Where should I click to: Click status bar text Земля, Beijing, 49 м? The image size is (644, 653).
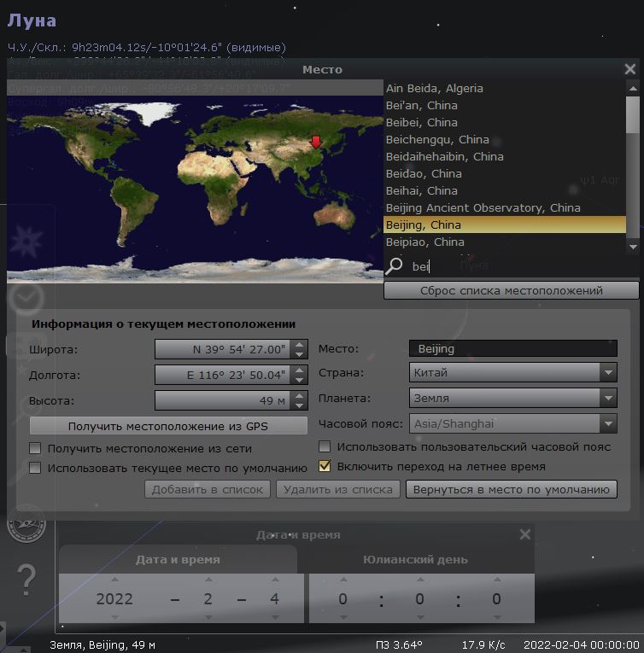(x=102, y=645)
